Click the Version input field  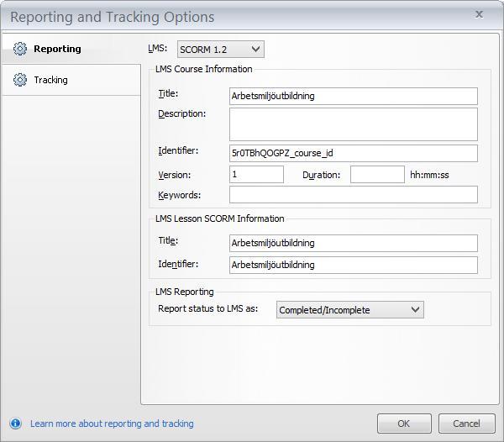tap(256, 175)
